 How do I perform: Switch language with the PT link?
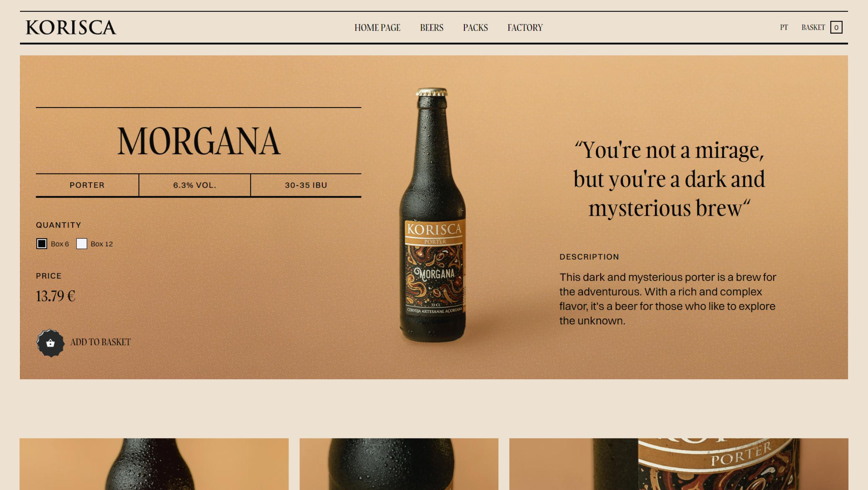click(x=784, y=27)
